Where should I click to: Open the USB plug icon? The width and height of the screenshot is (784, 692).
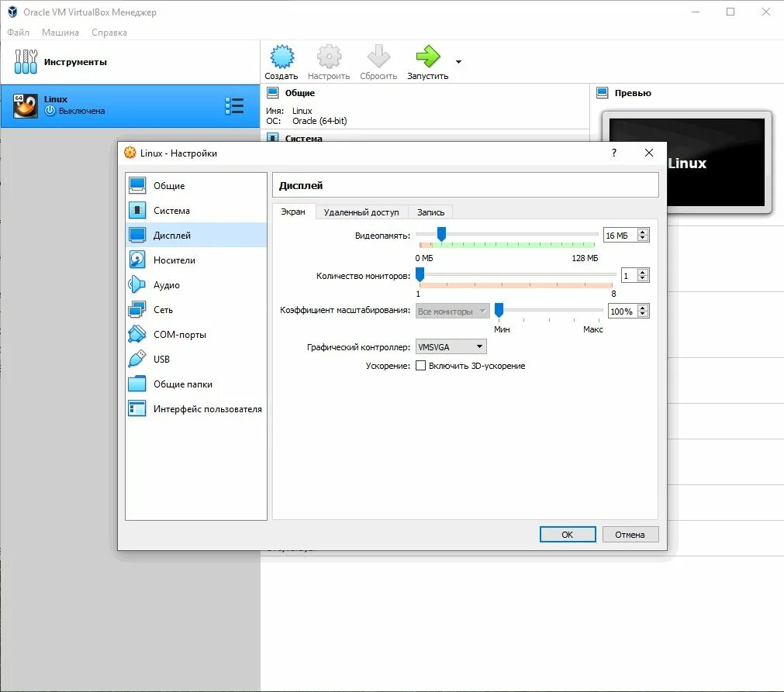click(x=137, y=360)
